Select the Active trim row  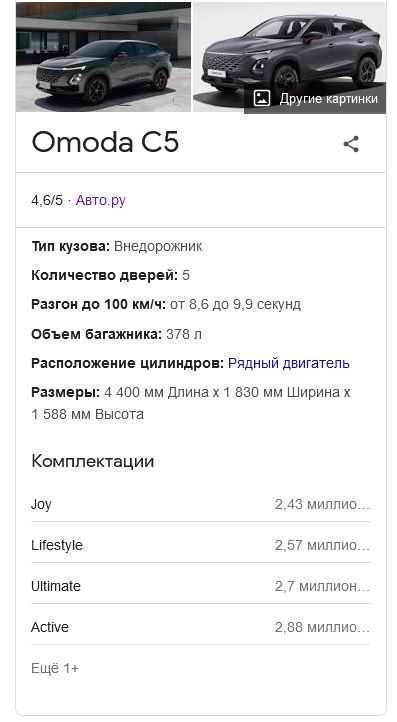click(201, 627)
